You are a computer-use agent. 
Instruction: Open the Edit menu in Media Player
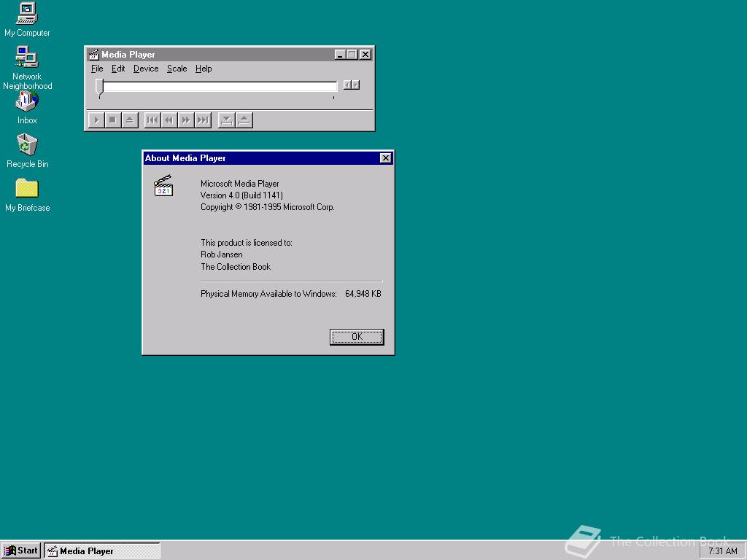pos(118,69)
